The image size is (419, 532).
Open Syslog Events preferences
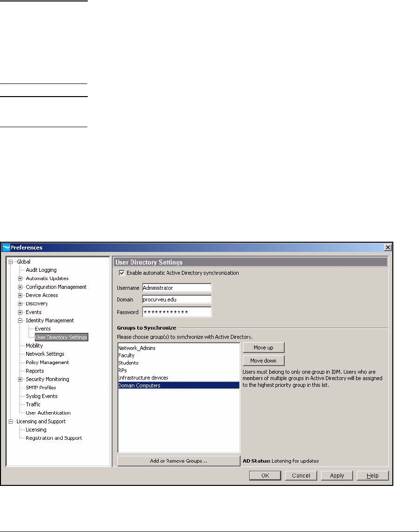pyautogui.click(x=41, y=396)
